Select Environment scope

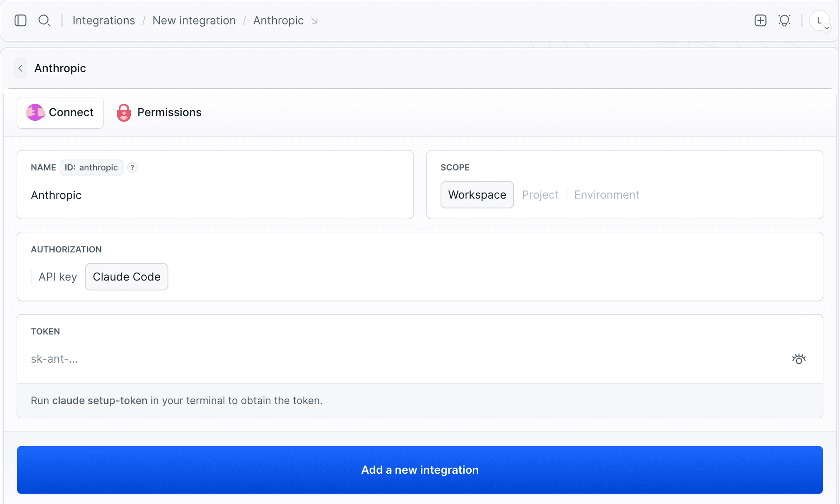(x=606, y=195)
